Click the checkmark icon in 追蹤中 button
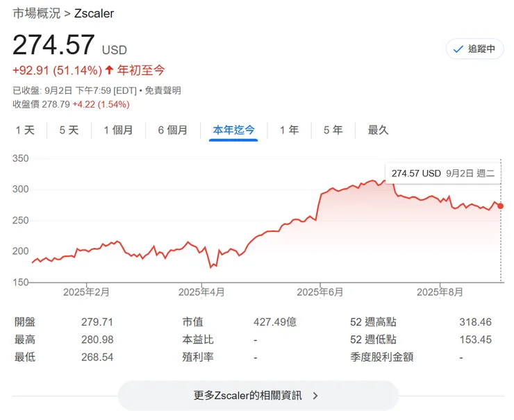The image size is (514, 420). (x=458, y=49)
